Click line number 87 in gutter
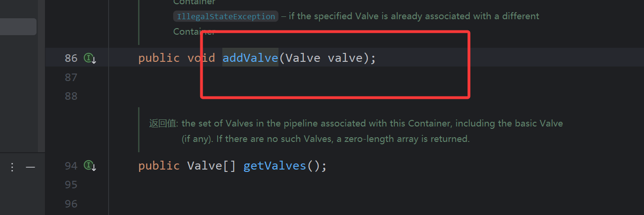 click(71, 77)
